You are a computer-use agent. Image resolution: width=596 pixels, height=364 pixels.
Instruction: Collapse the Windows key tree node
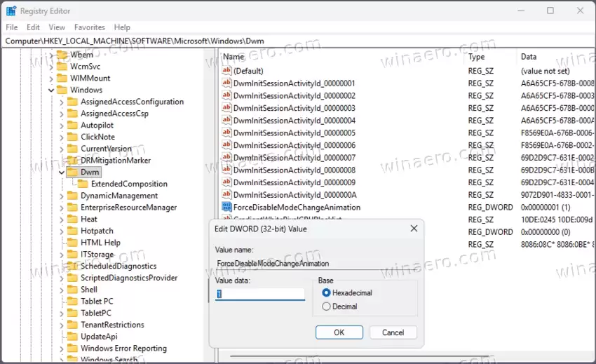pos(51,90)
